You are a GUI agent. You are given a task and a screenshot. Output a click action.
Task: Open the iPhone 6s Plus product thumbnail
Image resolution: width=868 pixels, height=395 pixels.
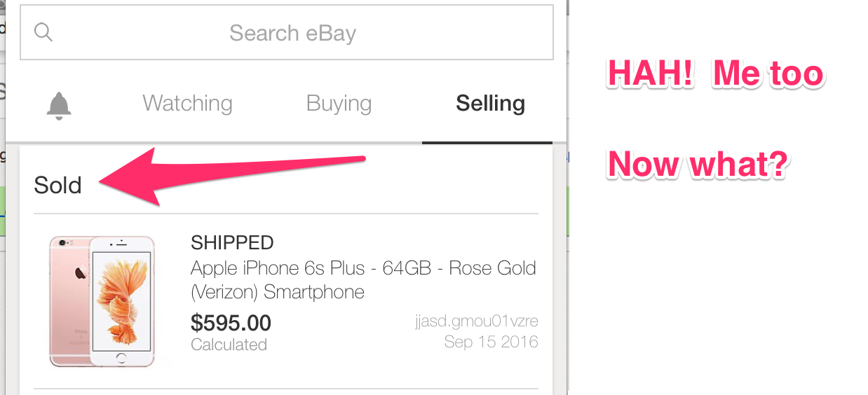coord(102,301)
